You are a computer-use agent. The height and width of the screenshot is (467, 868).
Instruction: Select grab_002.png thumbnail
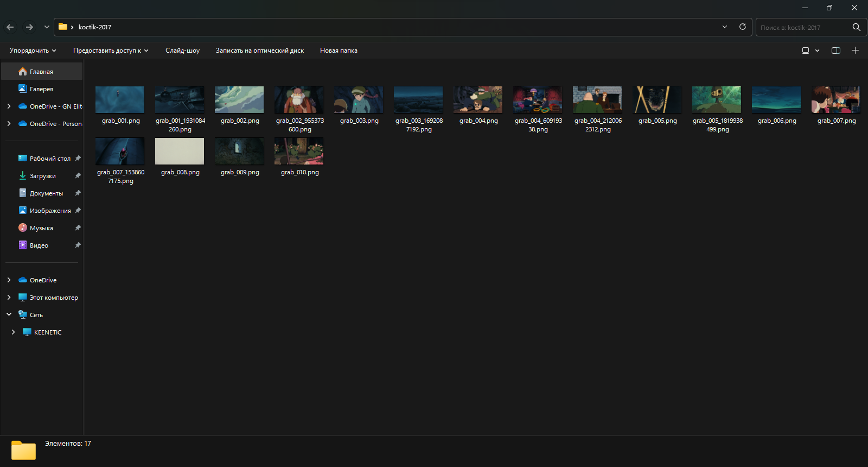[x=239, y=99]
